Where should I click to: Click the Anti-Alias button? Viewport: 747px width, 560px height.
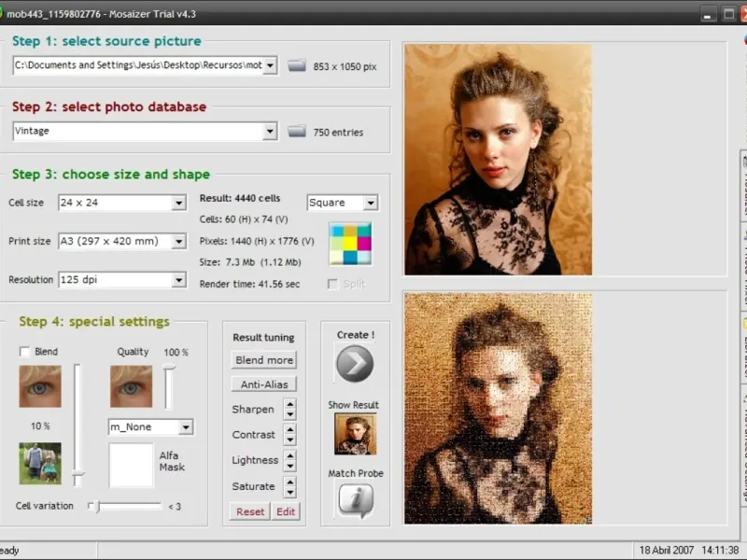264,384
